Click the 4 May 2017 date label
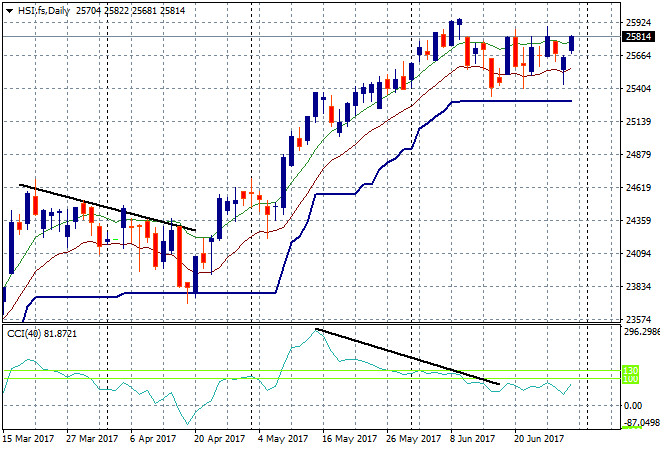The width and height of the screenshot is (660, 450). coord(283,439)
